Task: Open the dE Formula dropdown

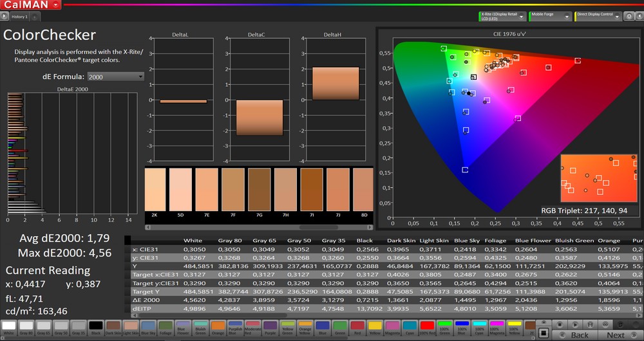Action: pos(115,77)
